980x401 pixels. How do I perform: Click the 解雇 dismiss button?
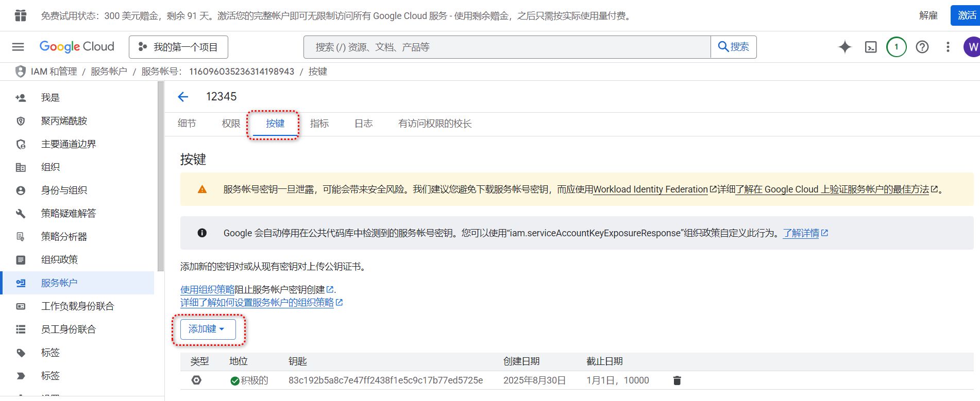pyautogui.click(x=928, y=15)
